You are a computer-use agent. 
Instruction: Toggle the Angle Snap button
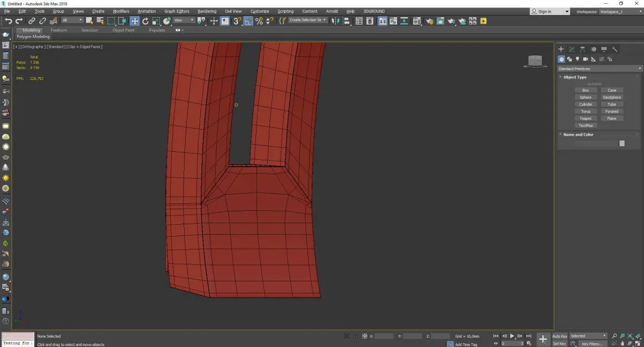pyautogui.click(x=248, y=21)
